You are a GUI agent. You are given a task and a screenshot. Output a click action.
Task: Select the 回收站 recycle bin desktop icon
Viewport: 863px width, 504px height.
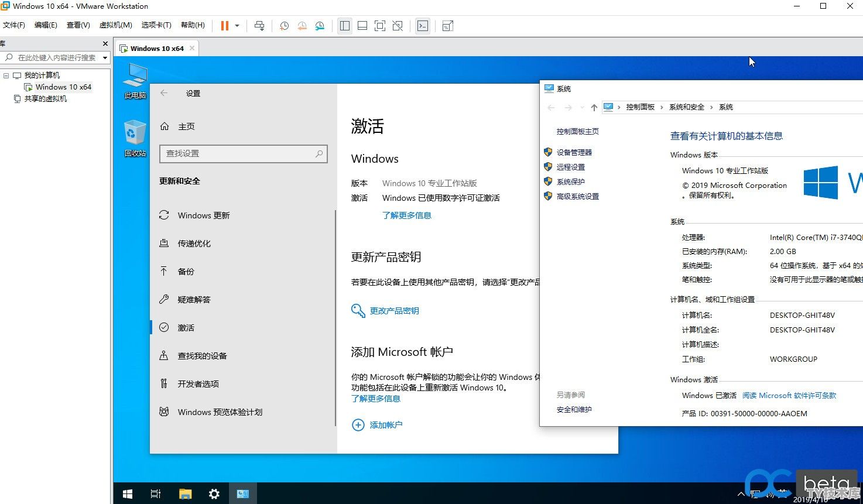135,139
